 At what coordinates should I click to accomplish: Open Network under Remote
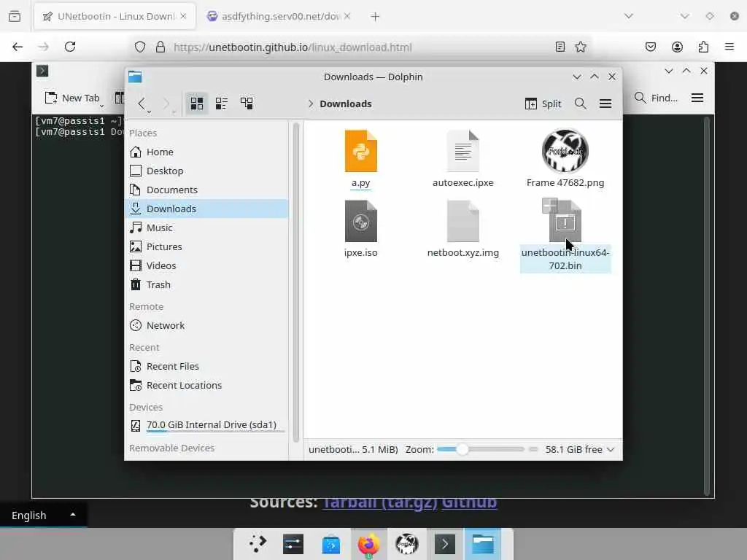click(206, 325)
